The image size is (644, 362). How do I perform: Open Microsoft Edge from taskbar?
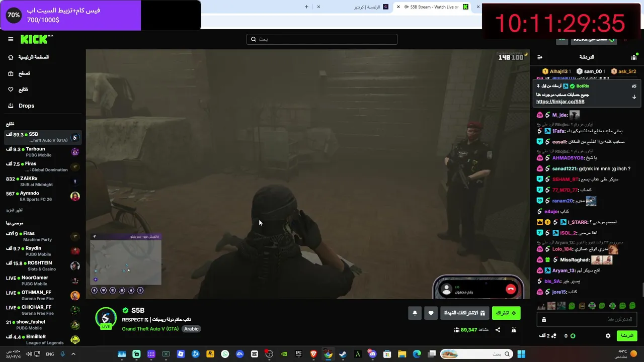point(417,354)
